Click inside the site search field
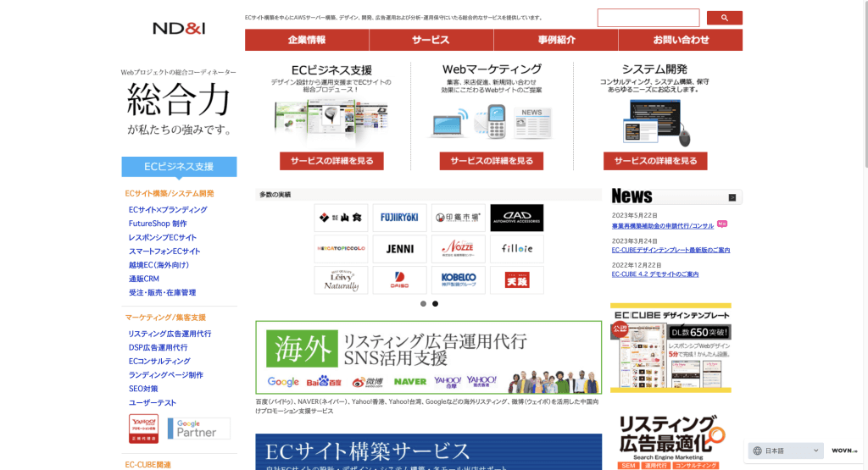Image resolution: width=868 pixels, height=470 pixels. 648,18
